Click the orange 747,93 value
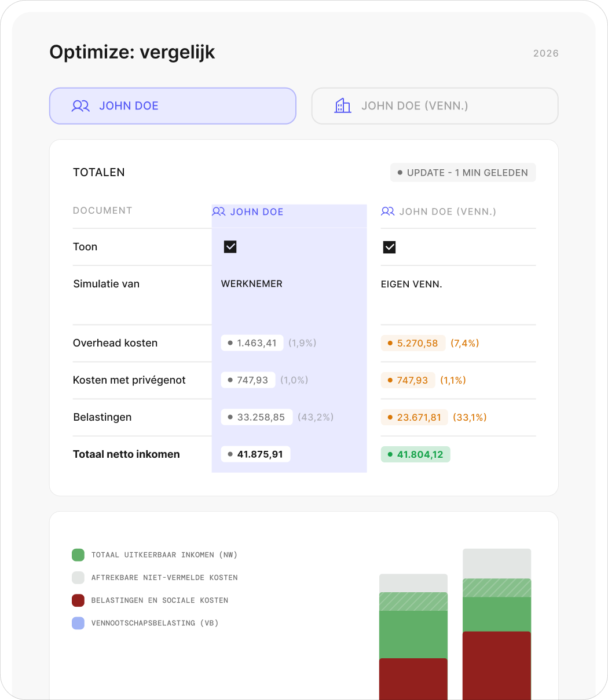Image resolution: width=608 pixels, height=700 pixels. pos(408,380)
